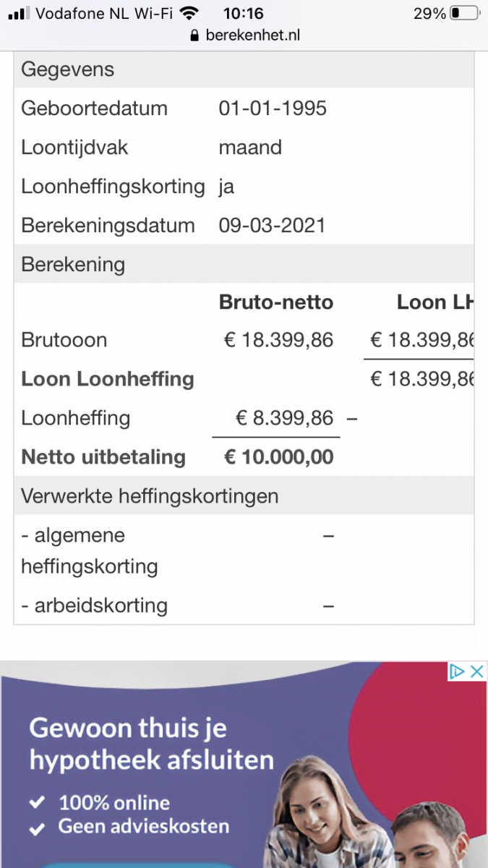The height and width of the screenshot is (868, 488).
Task: Click the checkmark next to 100% online
Action: point(37,802)
